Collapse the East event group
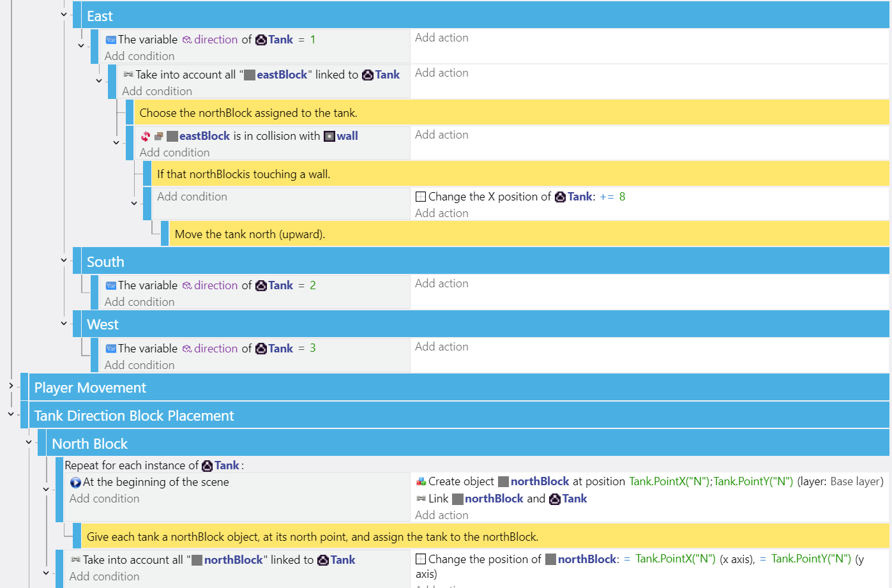892x588 pixels. (64, 15)
